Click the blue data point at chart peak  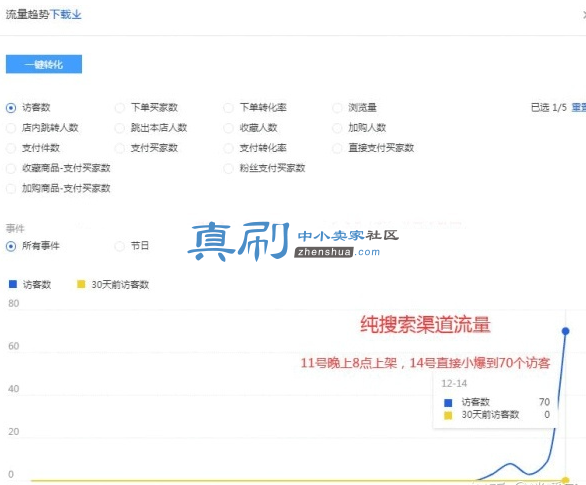tap(565, 331)
